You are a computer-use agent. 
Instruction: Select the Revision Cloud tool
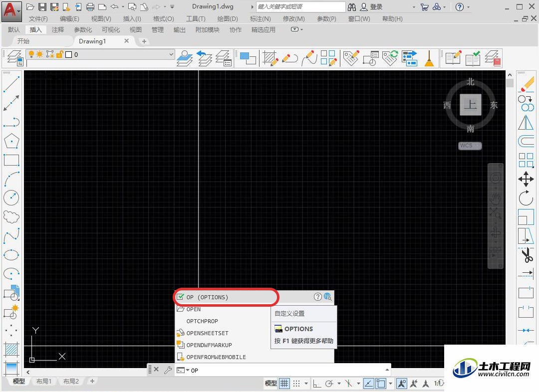(x=11, y=216)
